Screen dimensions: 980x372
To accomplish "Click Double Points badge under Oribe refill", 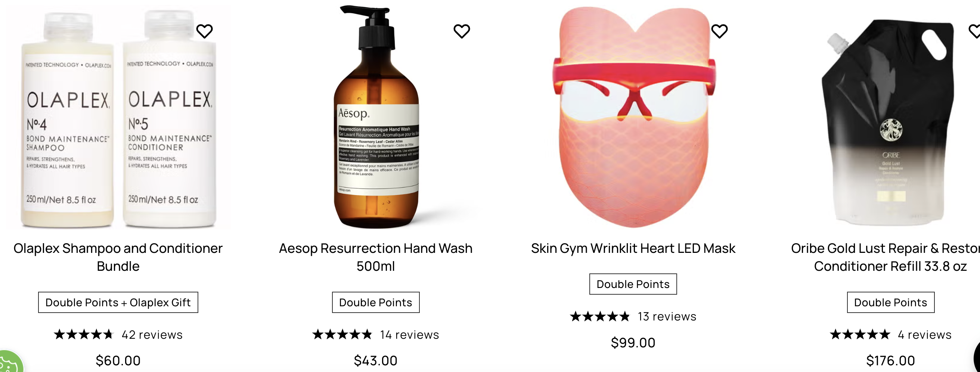I will [891, 303].
